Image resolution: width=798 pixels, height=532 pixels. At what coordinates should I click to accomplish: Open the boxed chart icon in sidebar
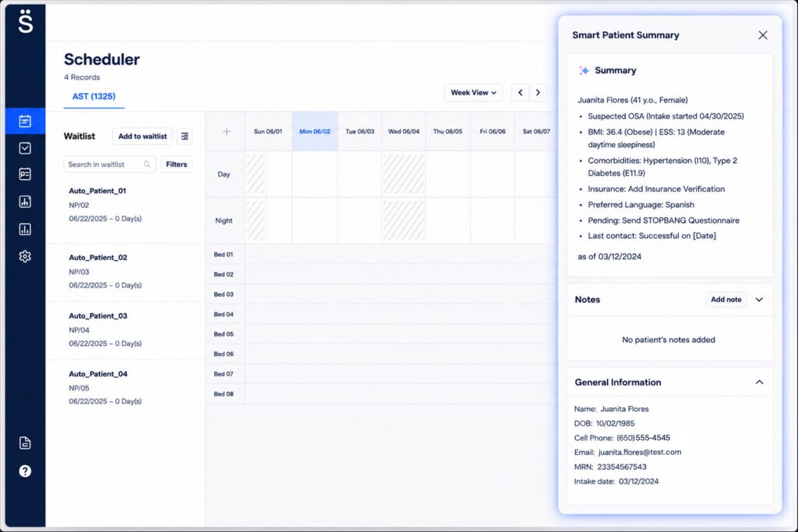click(25, 202)
